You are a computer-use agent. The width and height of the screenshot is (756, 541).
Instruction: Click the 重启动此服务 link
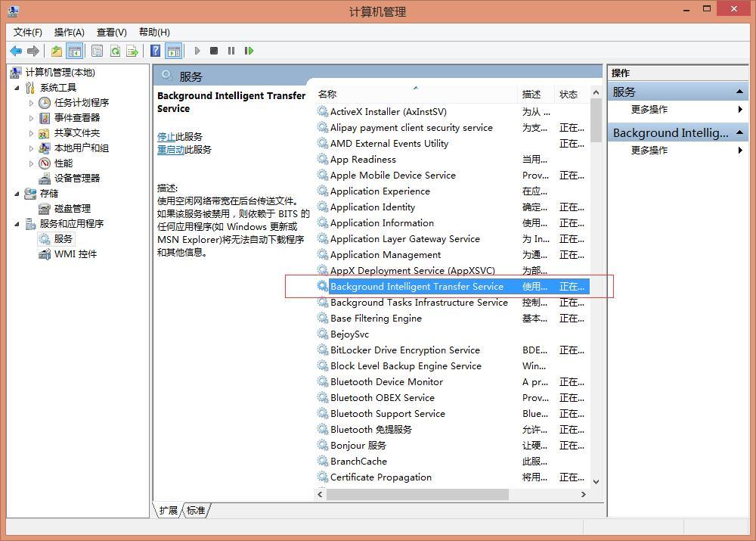170,148
